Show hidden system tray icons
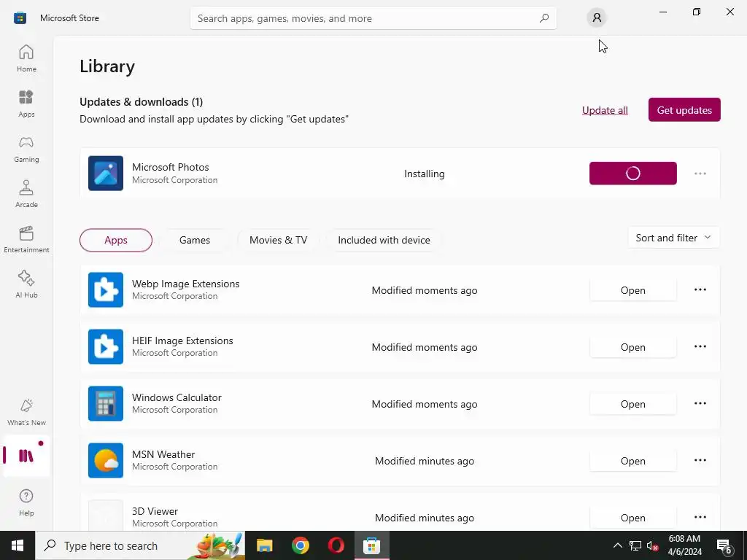Viewport: 747px width, 560px height. click(x=617, y=545)
